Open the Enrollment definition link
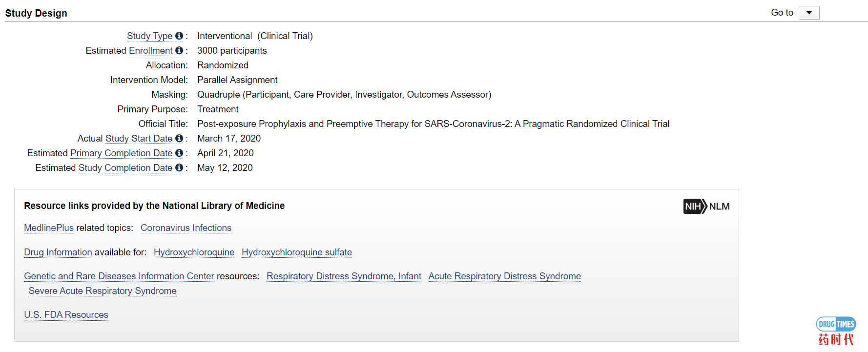Image resolution: width=868 pixels, height=352 pixels. [x=150, y=51]
